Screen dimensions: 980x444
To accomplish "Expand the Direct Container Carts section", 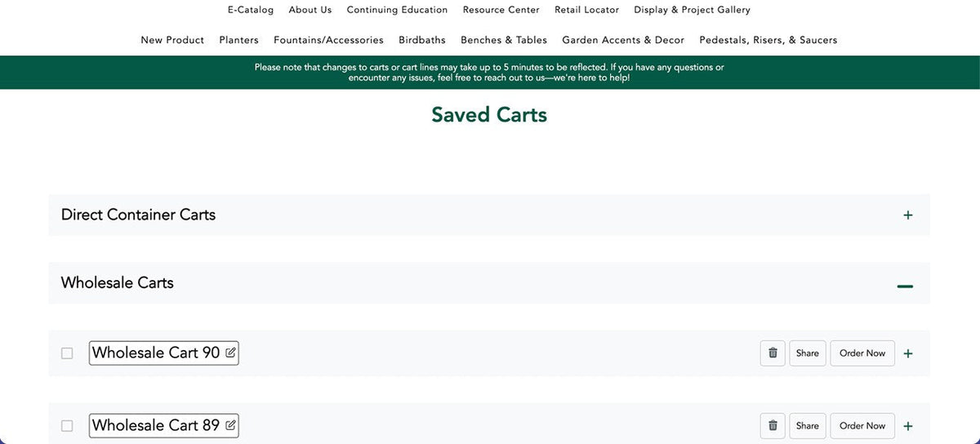I will tap(908, 215).
